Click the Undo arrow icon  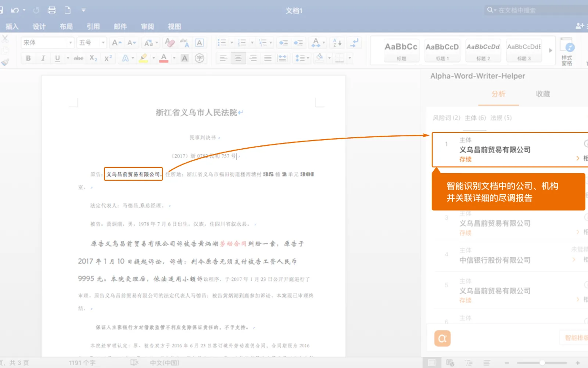point(15,10)
